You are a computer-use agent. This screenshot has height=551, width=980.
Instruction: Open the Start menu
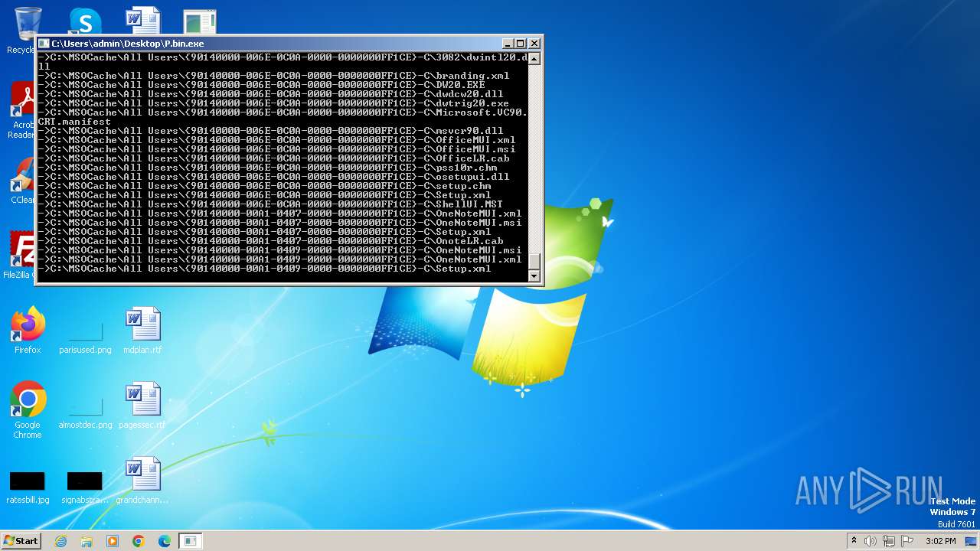click(21, 541)
